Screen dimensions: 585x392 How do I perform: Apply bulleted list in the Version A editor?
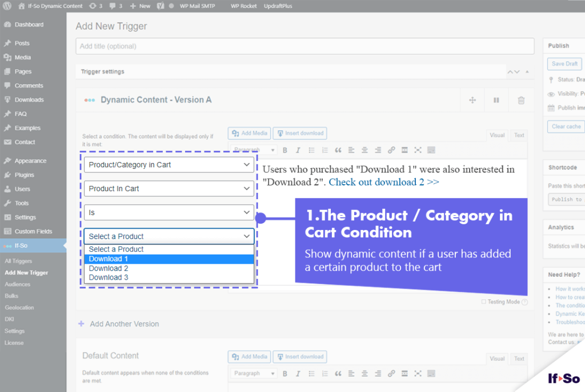tap(311, 150)
